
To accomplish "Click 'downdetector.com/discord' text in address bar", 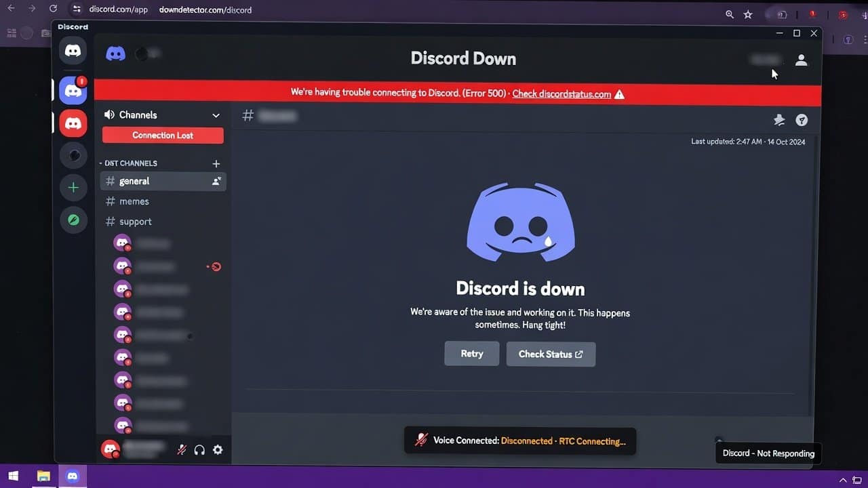I will click(205, 10).
